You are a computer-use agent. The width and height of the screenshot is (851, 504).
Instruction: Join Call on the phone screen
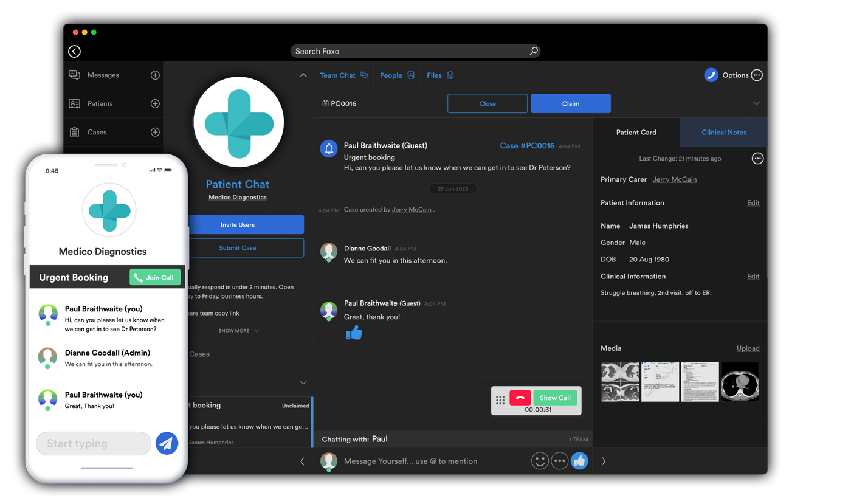tap(155, 278)
